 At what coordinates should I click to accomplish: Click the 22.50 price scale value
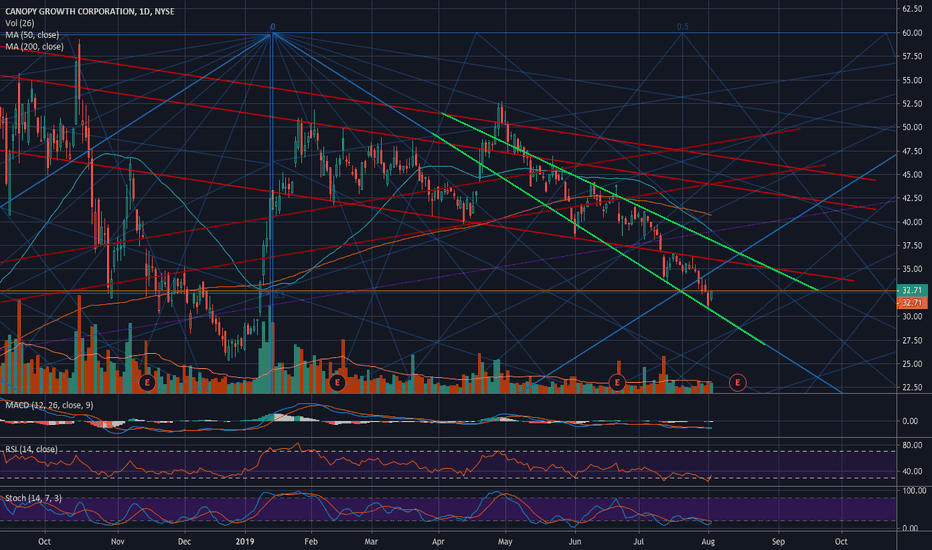[x=912, y=387]
